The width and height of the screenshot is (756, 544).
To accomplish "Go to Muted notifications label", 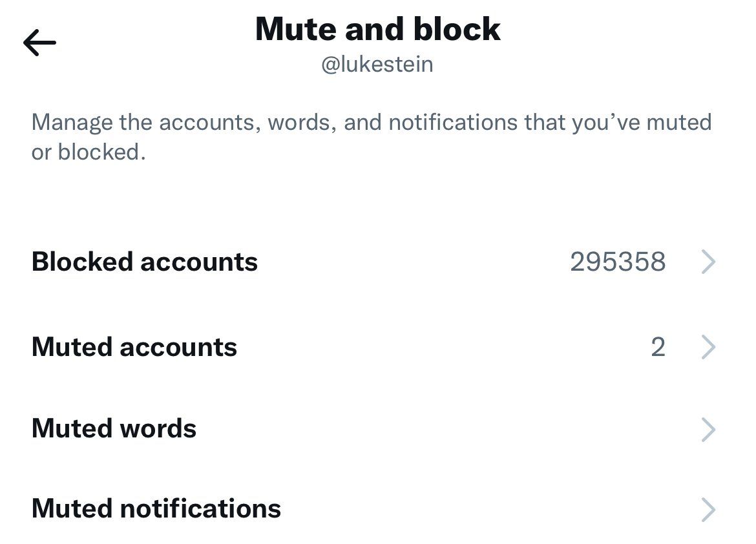I will point(156,509).
